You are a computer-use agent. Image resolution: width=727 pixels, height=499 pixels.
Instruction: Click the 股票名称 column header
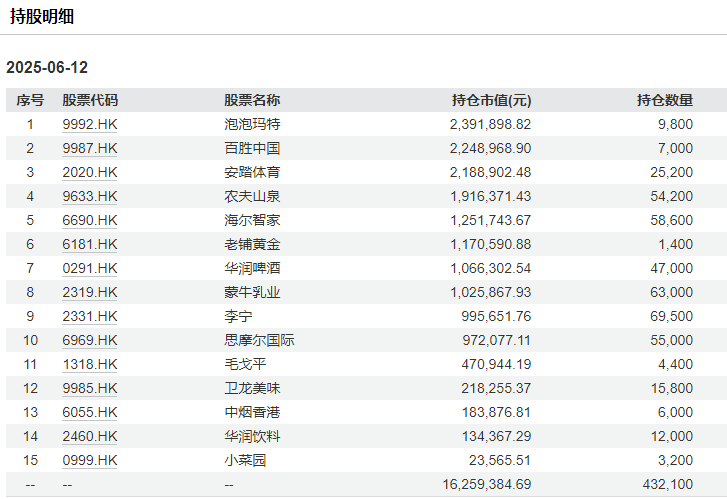pyautogui.click(x=252, y=100)
